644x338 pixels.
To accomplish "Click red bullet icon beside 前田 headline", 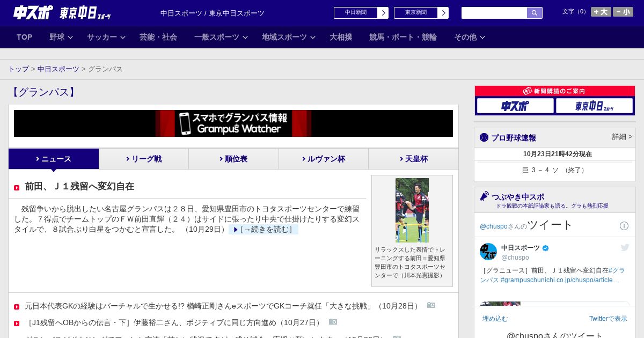I will 17,188.
